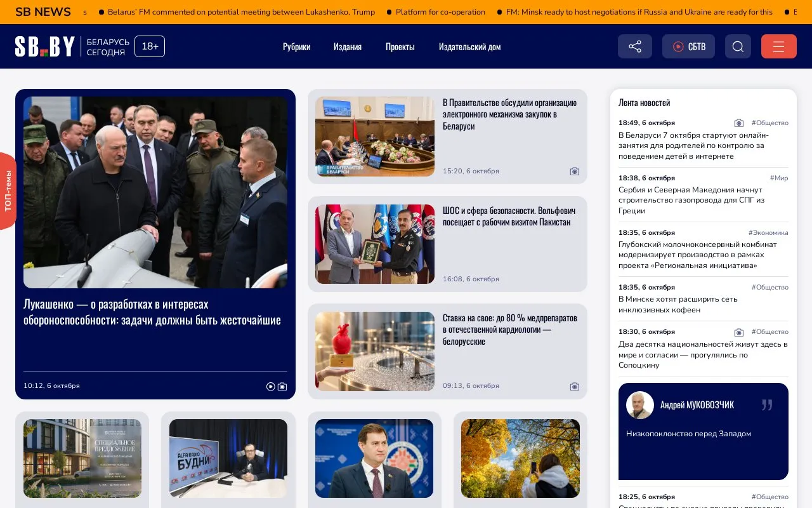Image resolution: width=812 pixels, height=508 pixels.
Task: Click ticker item Platform for co-operation
Action: click(440, 12)
